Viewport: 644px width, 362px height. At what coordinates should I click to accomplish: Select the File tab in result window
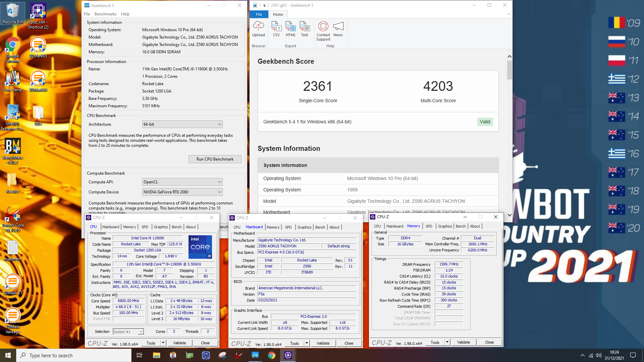pyautogui.click(x=259, y=14)
